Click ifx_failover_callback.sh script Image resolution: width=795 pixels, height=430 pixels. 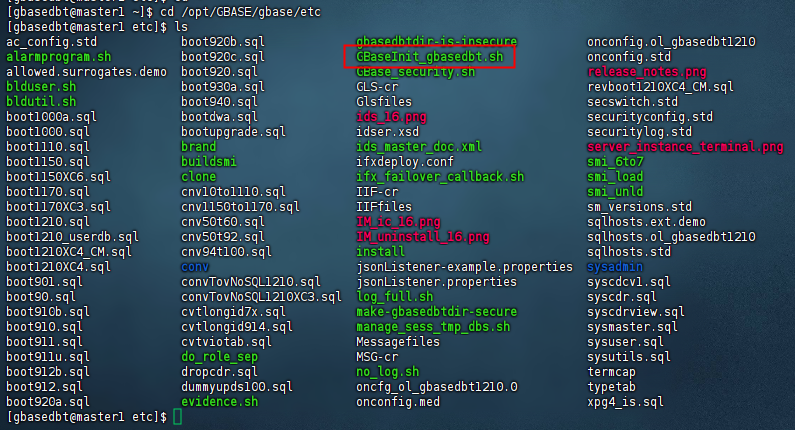[440, 177]
